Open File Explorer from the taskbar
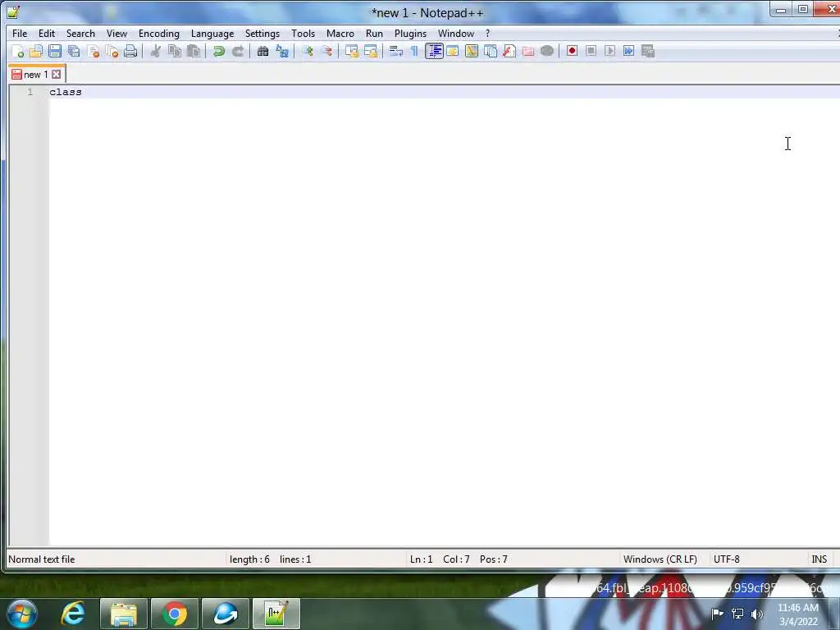Image resolution: width=840 pixels, height=630 pixels. tap(124, 614)
